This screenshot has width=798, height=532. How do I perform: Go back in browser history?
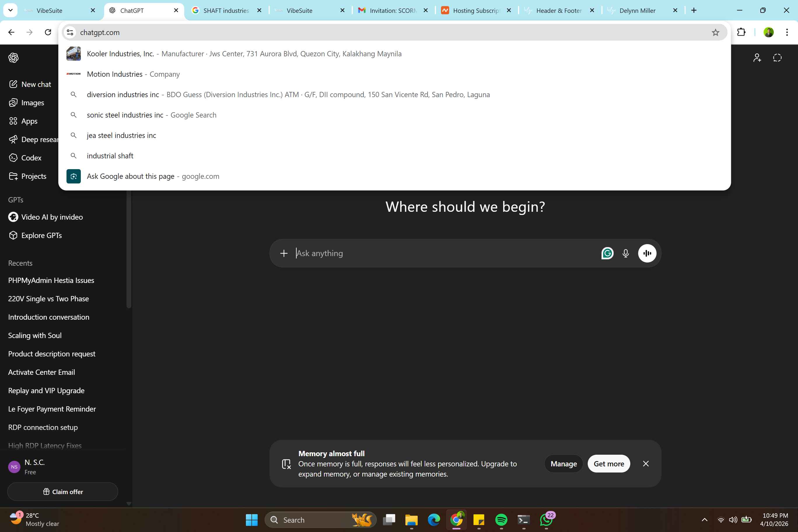coord(11,32)
